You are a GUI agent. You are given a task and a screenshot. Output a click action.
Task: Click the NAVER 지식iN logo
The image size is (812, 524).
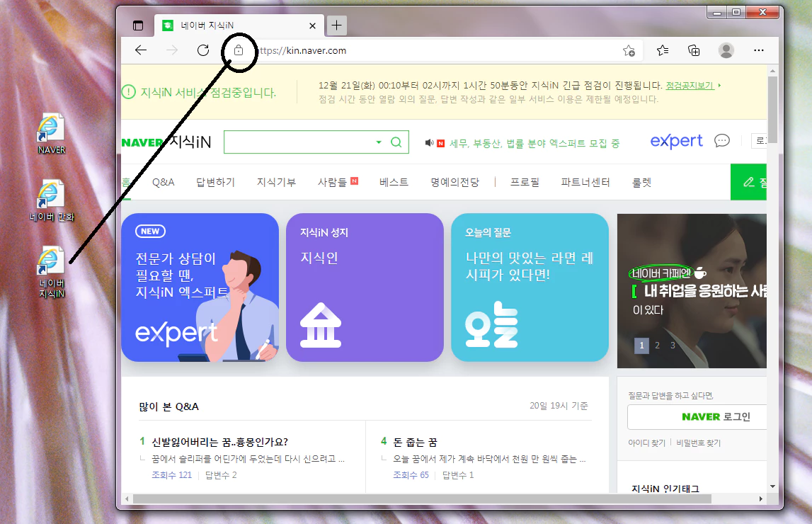(x=166, y=142)
